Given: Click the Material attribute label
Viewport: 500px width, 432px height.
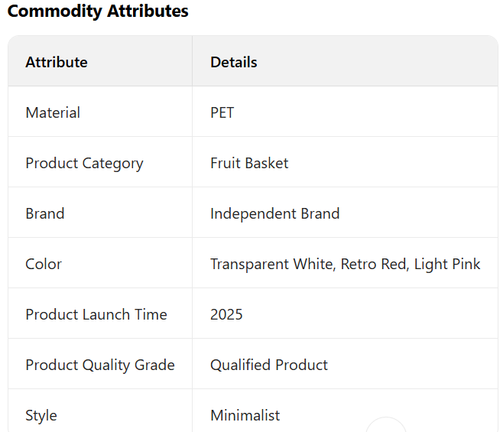Looking at the screenshot, I should (53, 112).
